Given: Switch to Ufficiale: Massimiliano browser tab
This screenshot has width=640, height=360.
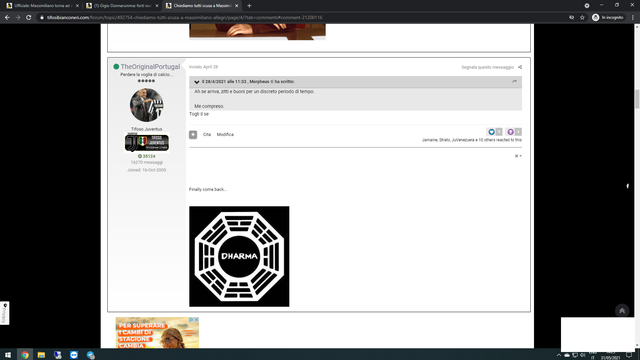Looking at the screenshot, I should pos(42,6).
